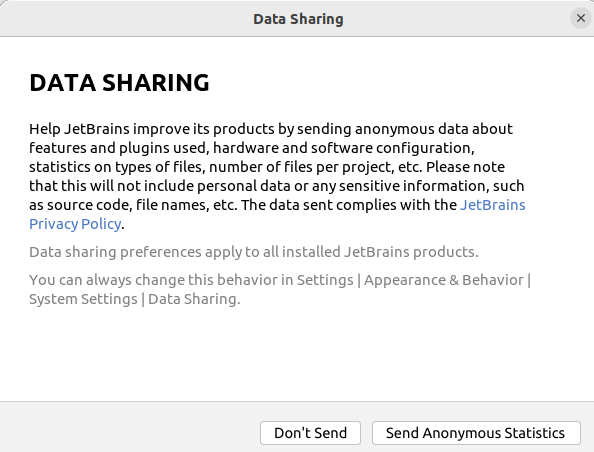Click the 'Data Sharing' title bar text
The width and height of the screenshot is (594, 452).
pos(298,19)
